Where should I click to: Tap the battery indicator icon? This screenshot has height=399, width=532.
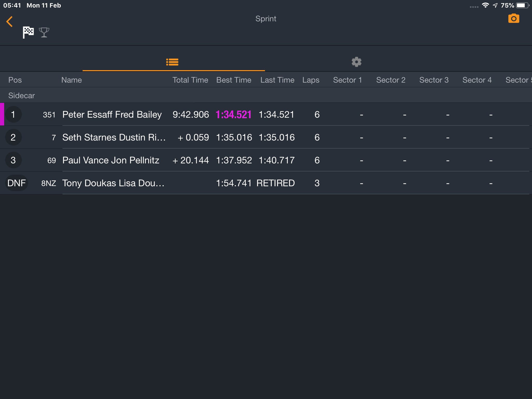coord(522,5)
